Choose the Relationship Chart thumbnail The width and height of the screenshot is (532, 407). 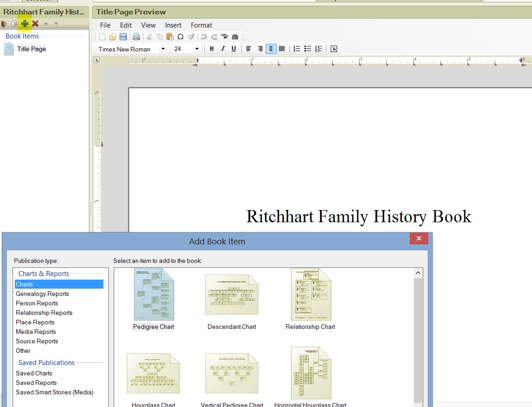point(311,295)
